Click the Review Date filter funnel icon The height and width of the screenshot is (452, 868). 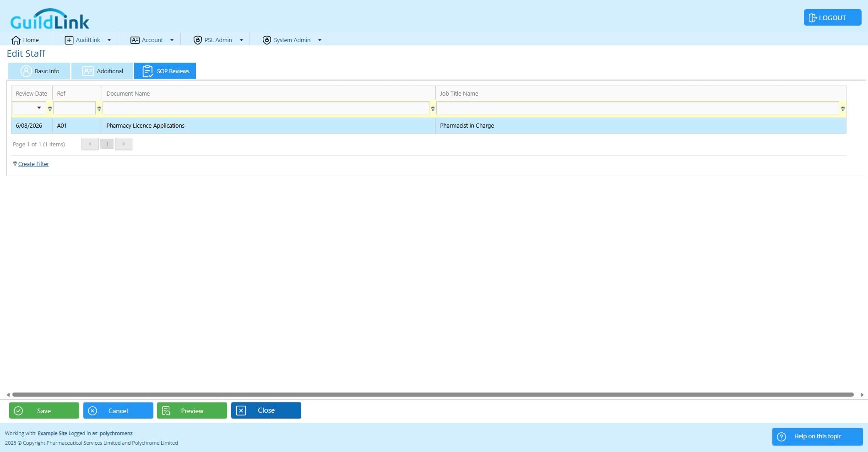pos(50,109)
